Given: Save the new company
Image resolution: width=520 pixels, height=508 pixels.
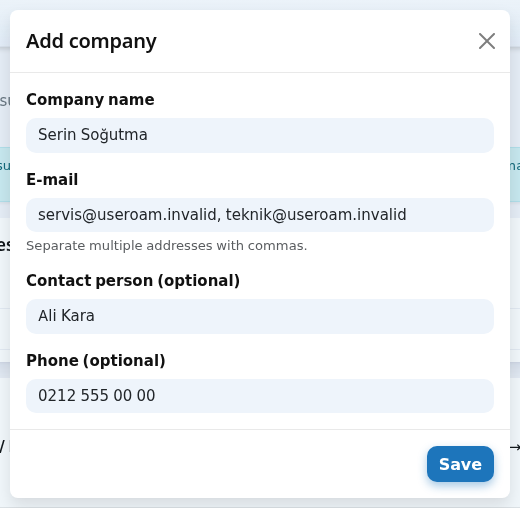Looking at the screenshot, I should [460, 464].
